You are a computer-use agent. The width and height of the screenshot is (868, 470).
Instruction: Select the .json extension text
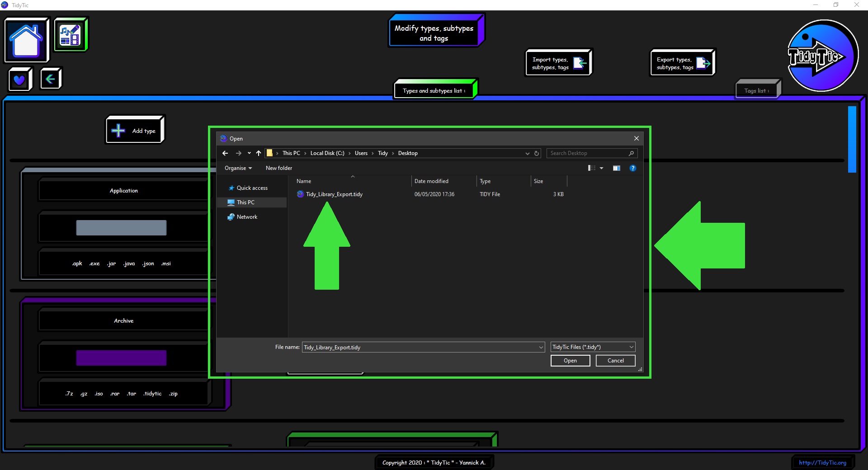[148, 263]
